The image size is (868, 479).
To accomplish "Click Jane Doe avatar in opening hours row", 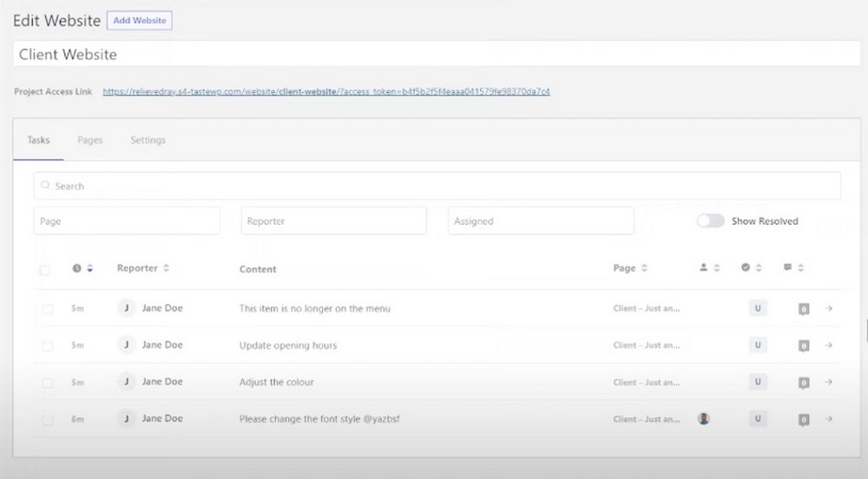I will point(126,345).
